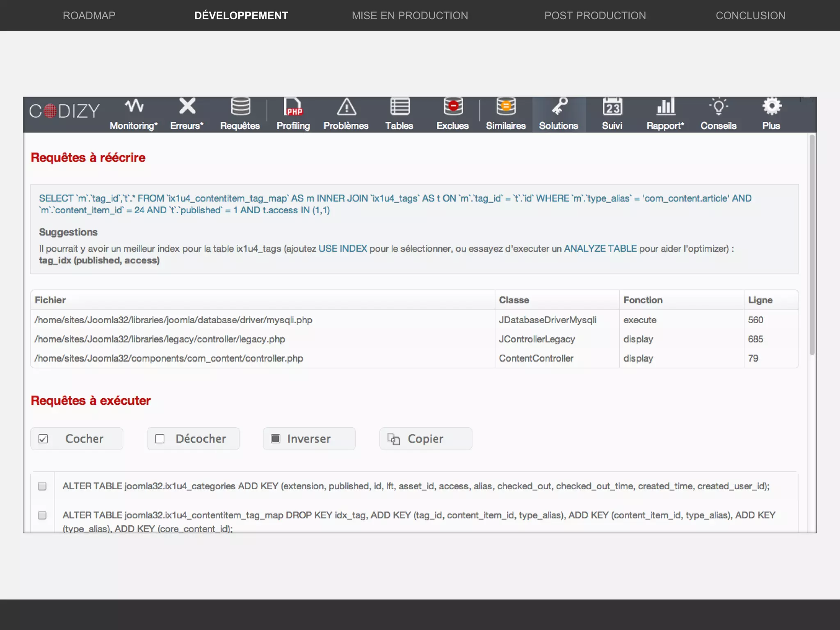Click the vertical scrollbar of the panel
The height and width of the screenshot is (630, 840).
[812, 244]
